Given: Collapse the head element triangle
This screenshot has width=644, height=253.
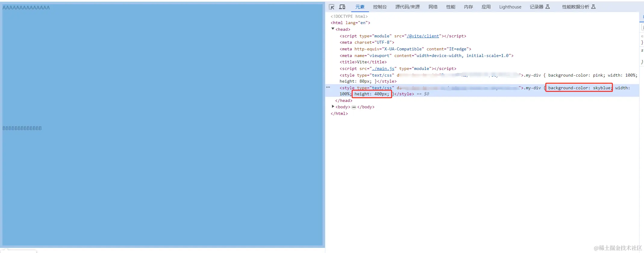Looking at the screenshot, I should point(333,29).
